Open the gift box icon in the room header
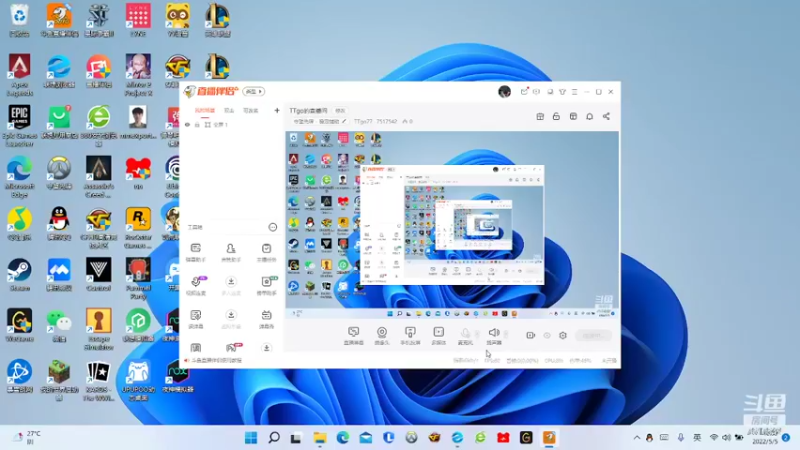Image resolution: width=800 pixels, height=450 pixels. (540, 116)
